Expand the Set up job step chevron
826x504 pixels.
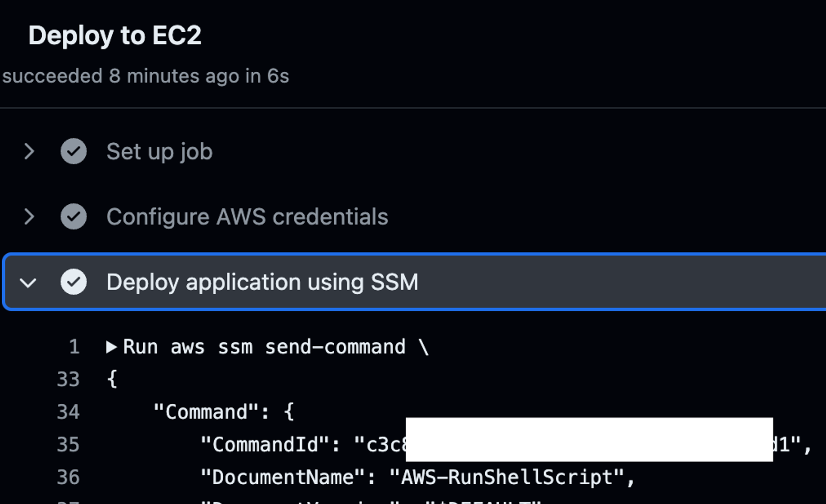29,151
